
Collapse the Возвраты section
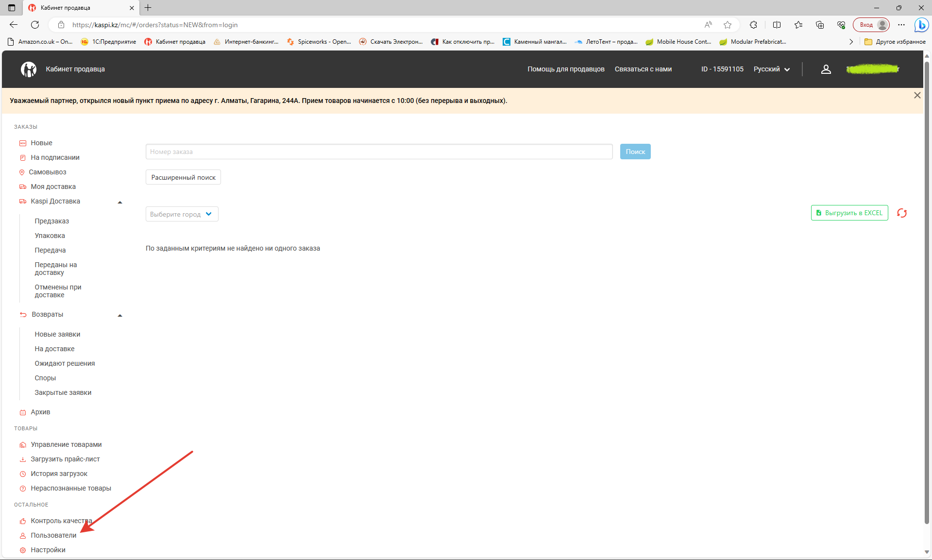120,315
